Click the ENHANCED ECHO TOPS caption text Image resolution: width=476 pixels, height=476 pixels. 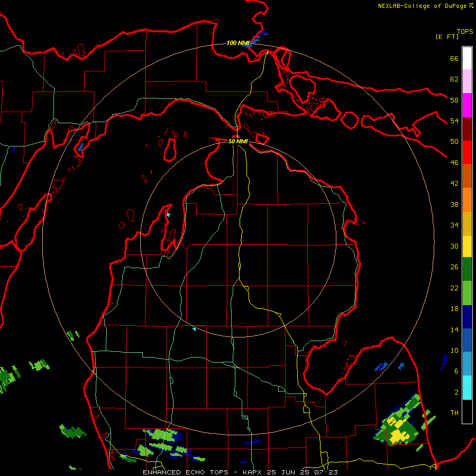click(x=186, y=472)
